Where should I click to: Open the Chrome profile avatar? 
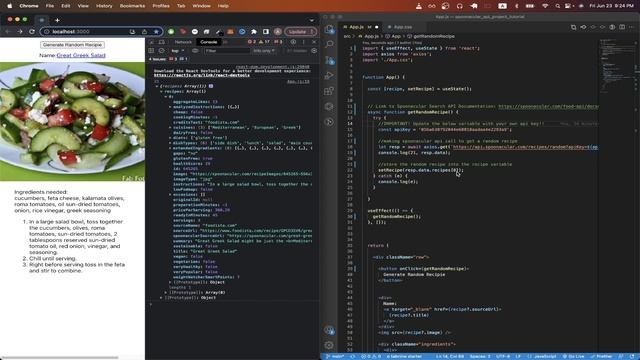coord(278,31)
